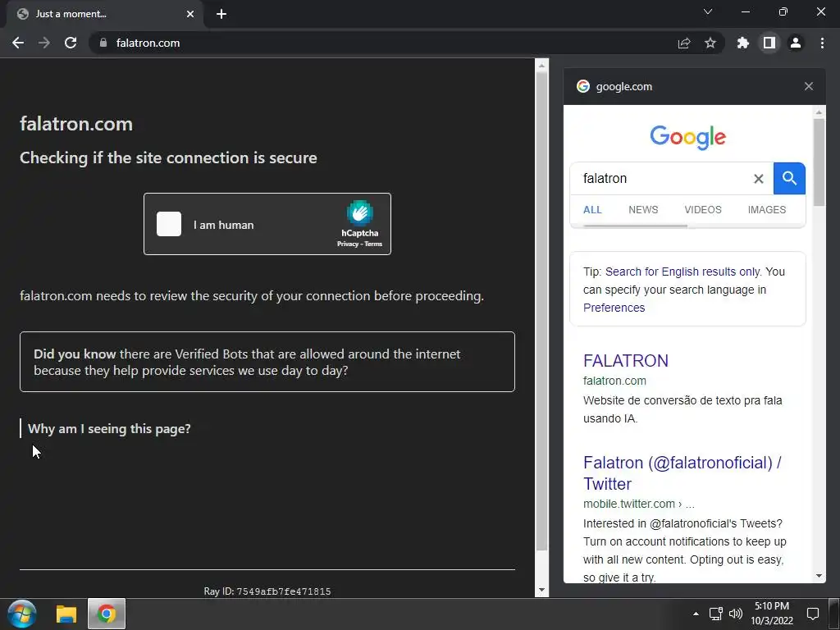Switch to the VIDEOS results tab

(x=703, y=209)
